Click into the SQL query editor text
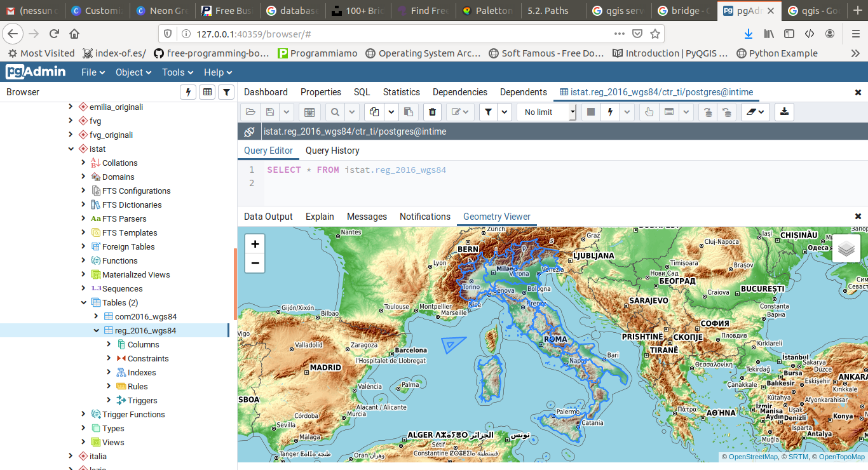 tap(356, 170)
